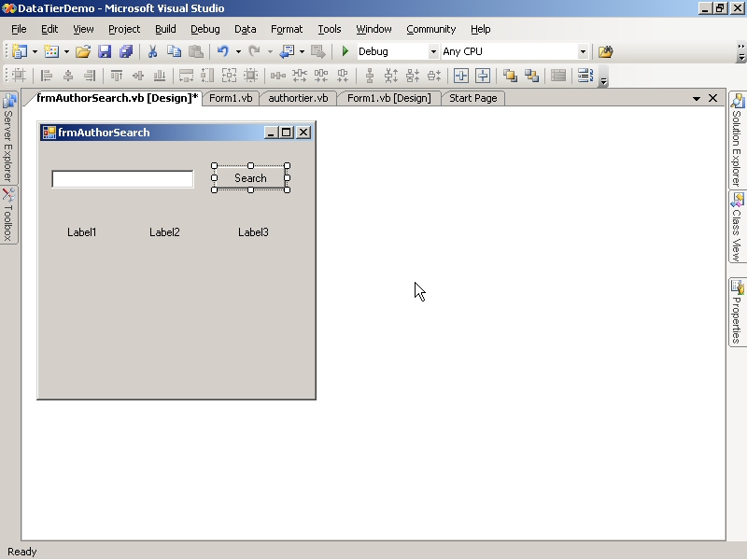Click Center Vertically layout icon
Viewport: 747px width, 560px height.
click(x=483, y=76)
